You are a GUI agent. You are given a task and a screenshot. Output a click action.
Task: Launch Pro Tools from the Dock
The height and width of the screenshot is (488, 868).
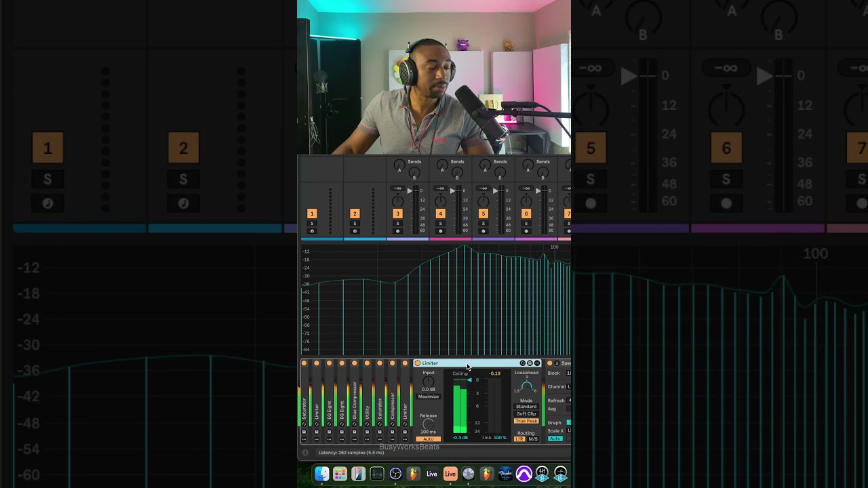(524, 474)
